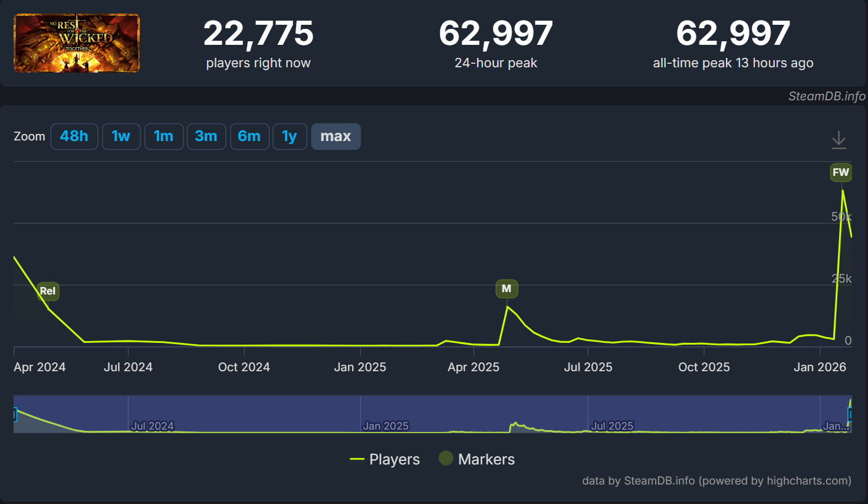The image size is (868, 504).
Task: Select the 6m zoom range
Action: (x=249, y=136)
